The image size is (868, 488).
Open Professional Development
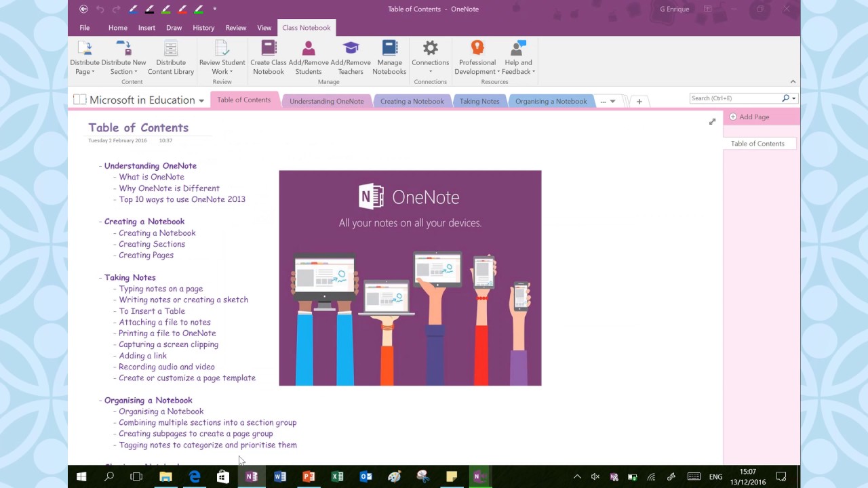pyautogui.click(x=477, y=58)
